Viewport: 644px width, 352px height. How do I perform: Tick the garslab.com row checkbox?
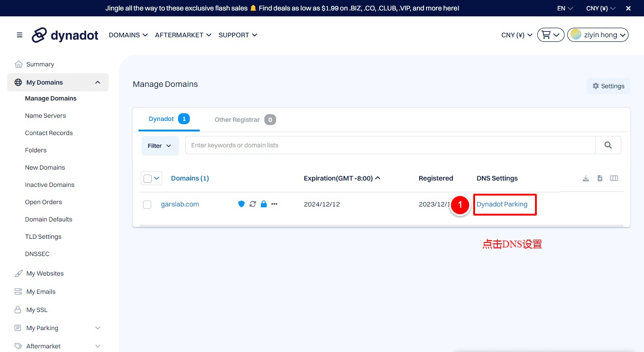click(x=147, y=205)
